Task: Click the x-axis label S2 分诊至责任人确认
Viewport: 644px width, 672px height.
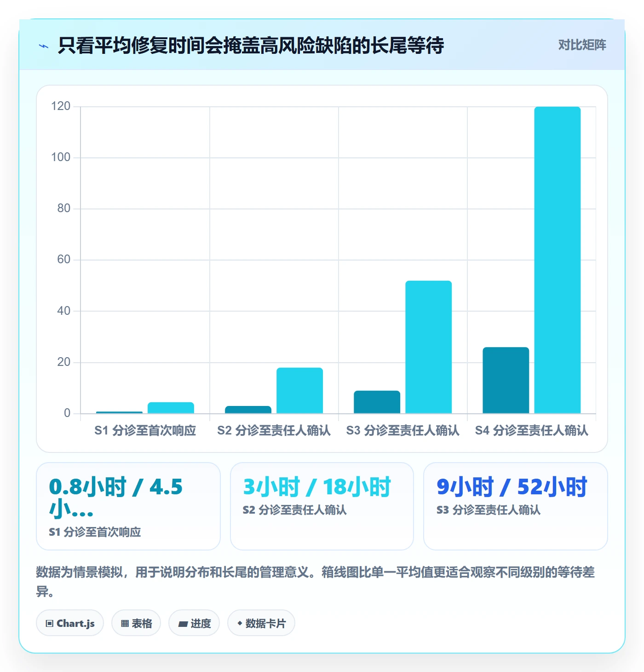Action: [x=274, y=430]
